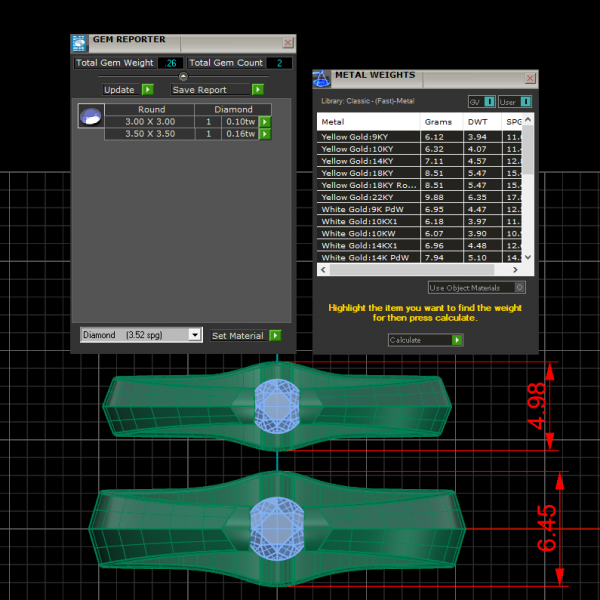Image resolution: width=600 pixels, height=600 pixels.
Task: Click the Gem Reporter panel icon
Action: click(79, 43)
